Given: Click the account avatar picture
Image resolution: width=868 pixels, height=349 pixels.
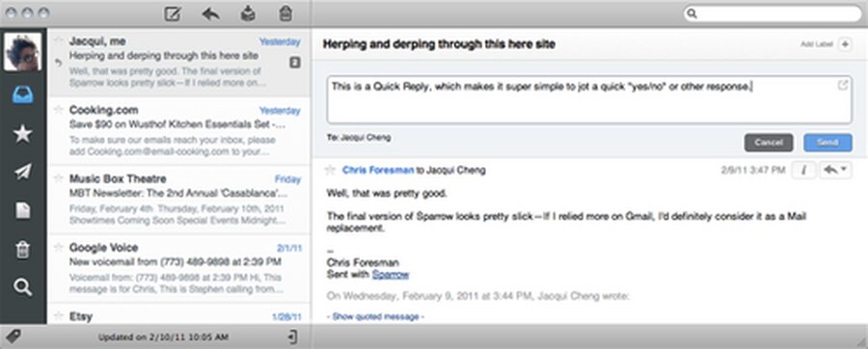Looking at the screenshot, I should (x=23, y=52).
